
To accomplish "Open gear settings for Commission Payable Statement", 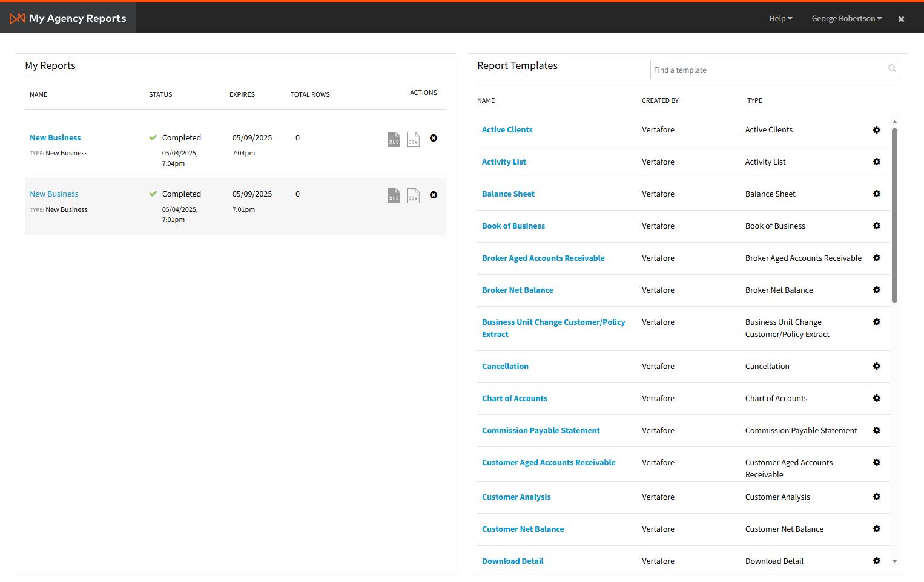I will (x=877, y=430).
